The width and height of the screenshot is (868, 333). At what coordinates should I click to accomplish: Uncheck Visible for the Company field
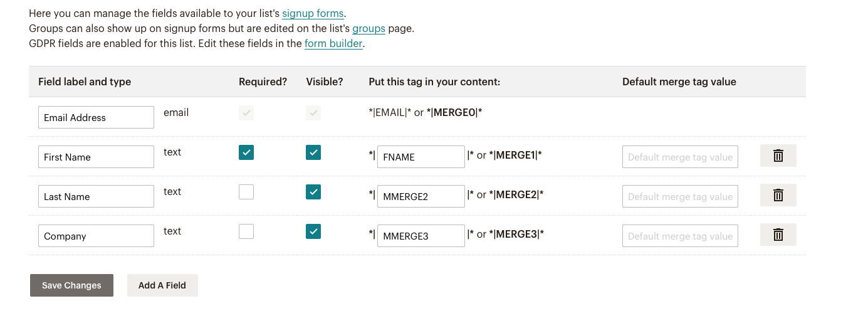[x=313, y=231]
